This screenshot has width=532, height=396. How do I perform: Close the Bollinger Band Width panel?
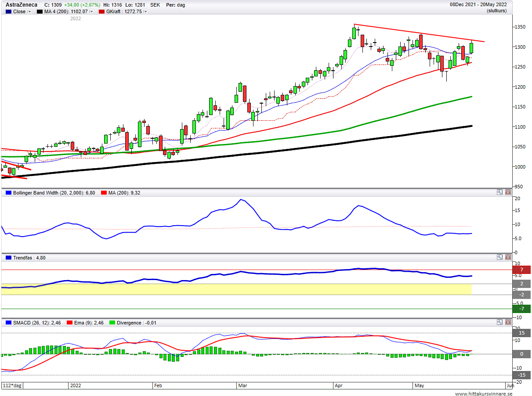point(508,192)
